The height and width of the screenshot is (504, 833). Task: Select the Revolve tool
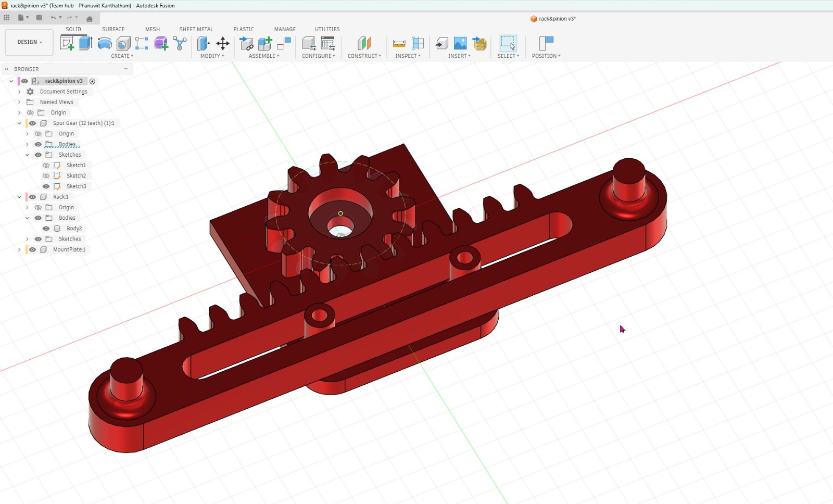105,43
